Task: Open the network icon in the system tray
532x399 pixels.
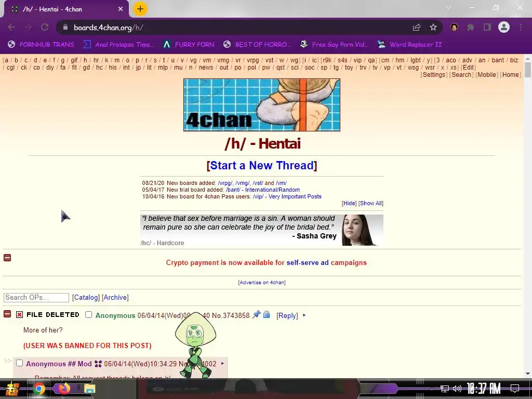Action: (x=445, y=389)
